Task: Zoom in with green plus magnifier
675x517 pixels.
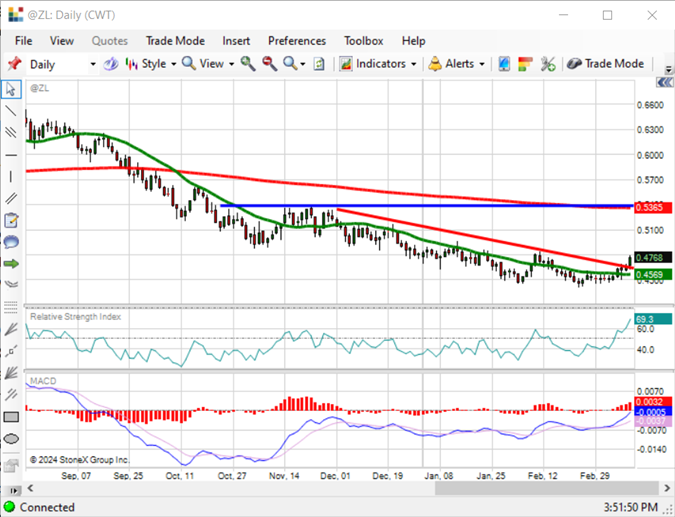Action: tap(248, 64)
